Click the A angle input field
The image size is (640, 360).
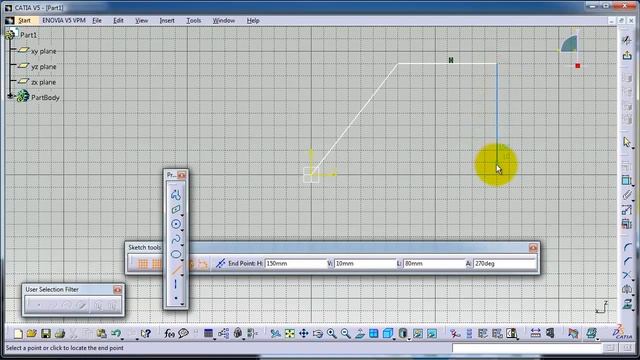[504, 264]
